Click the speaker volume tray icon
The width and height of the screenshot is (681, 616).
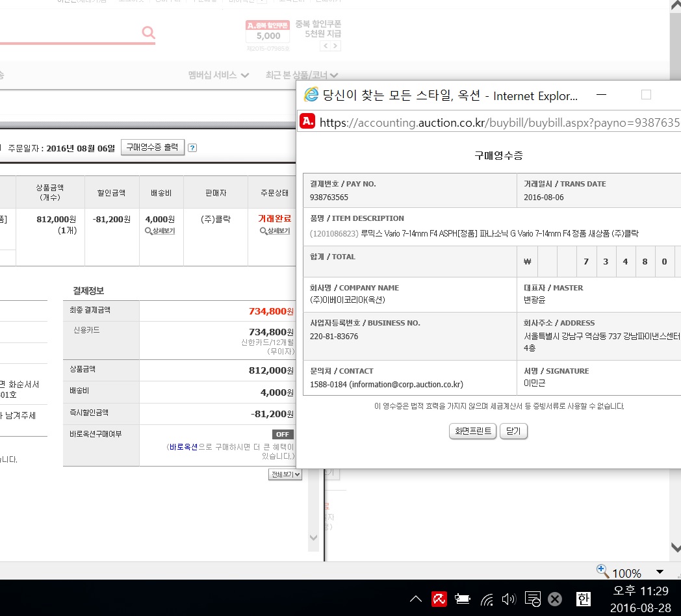tap(509, 599)
